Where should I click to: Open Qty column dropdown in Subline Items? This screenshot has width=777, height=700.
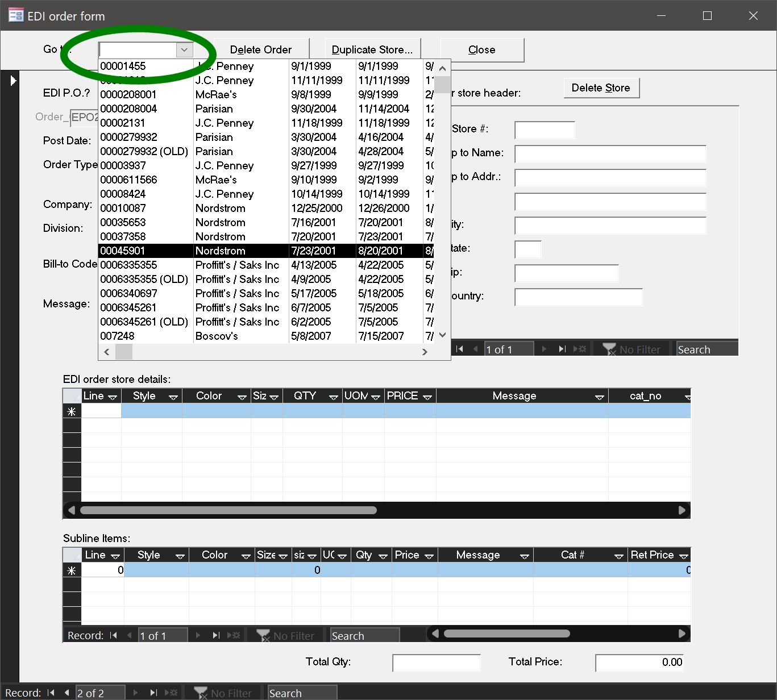coord(383,556)
